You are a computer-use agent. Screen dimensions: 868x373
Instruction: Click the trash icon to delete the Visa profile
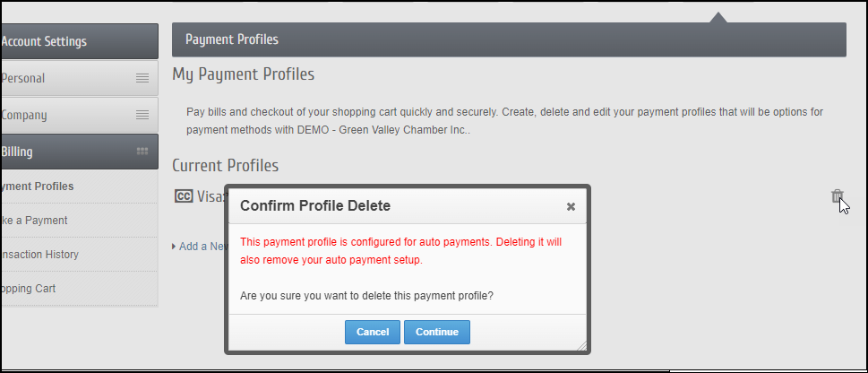click(837, 196)
